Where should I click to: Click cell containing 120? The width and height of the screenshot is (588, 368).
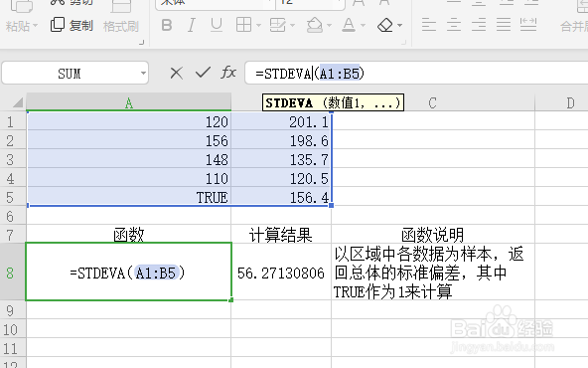pos(129,121)
